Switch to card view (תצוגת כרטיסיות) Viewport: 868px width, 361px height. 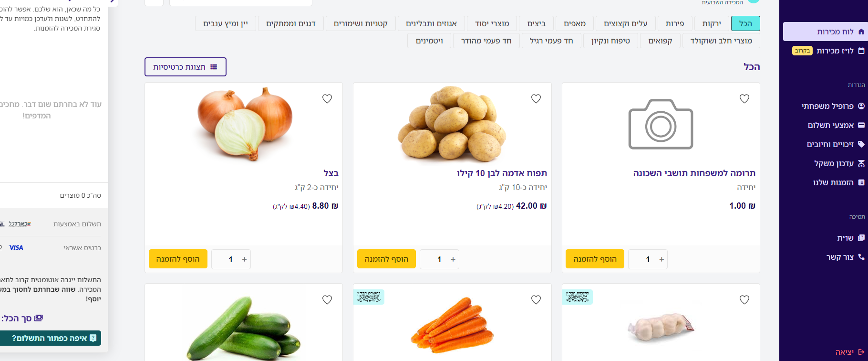click(186, 67)
